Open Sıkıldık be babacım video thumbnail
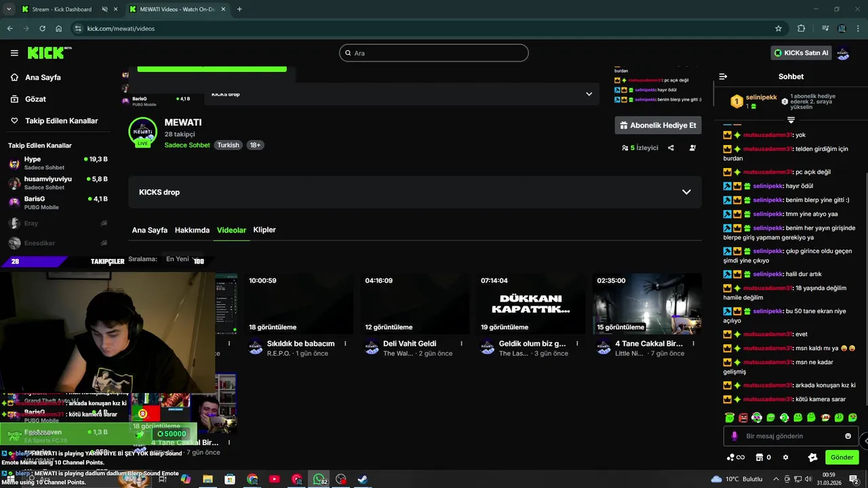Image resolution: width=868 pixels, height=488 pixels. tap(298, 304)
